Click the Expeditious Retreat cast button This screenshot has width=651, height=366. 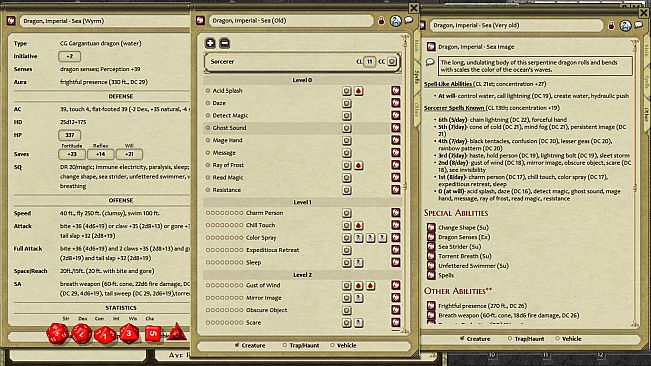[x=347, y=250]
